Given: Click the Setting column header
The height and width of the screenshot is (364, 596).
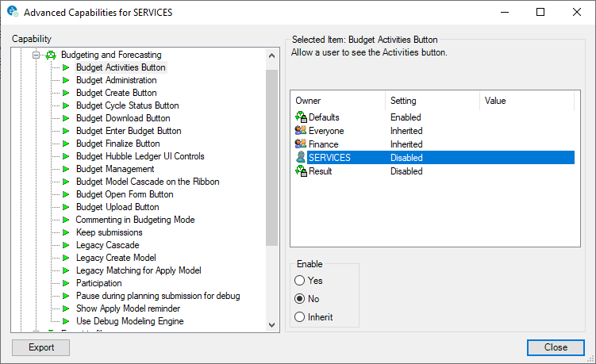Looking at the screenshot, I should (432, 101).
